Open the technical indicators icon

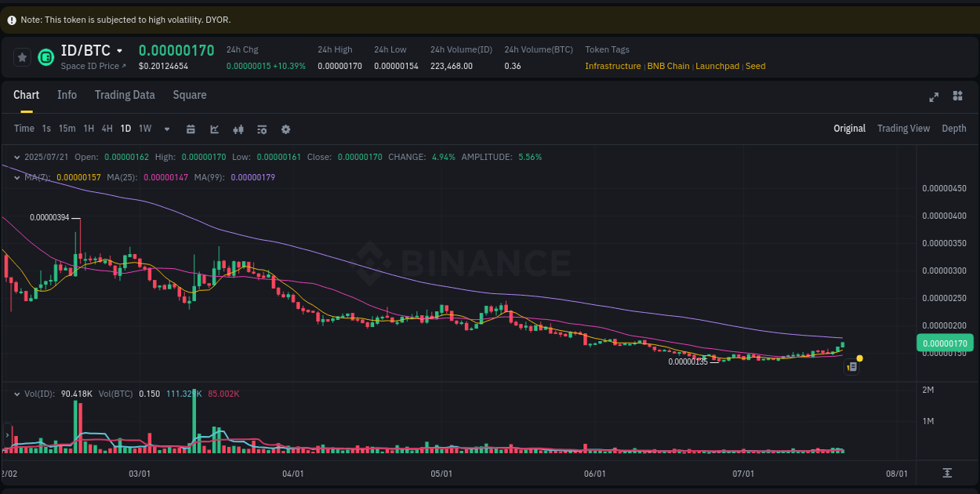point(238,129)
